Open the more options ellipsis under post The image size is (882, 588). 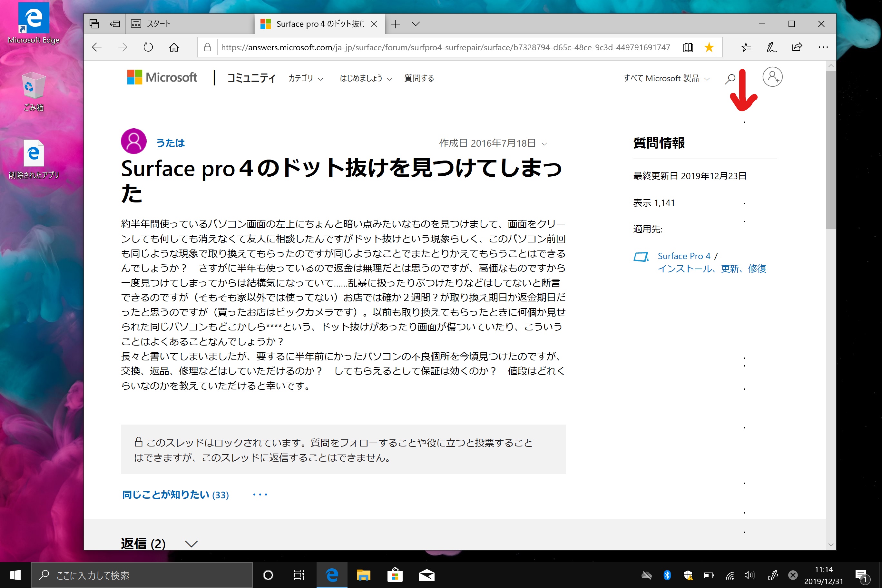(x=260, y=495)
